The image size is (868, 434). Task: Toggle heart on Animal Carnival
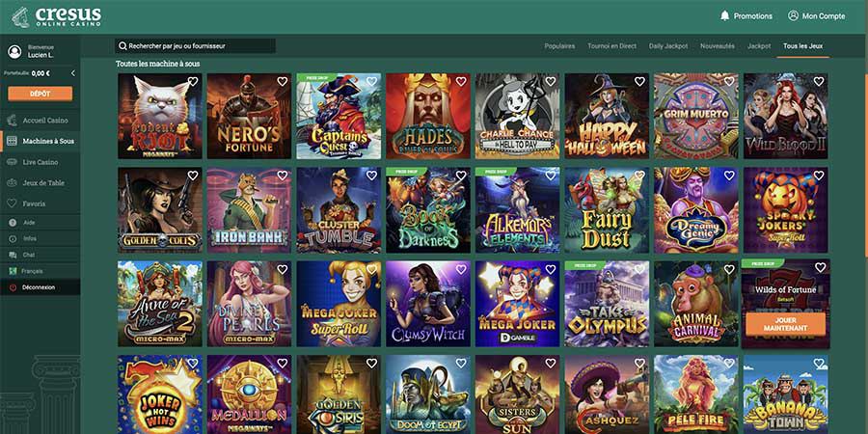pos(730,269)
